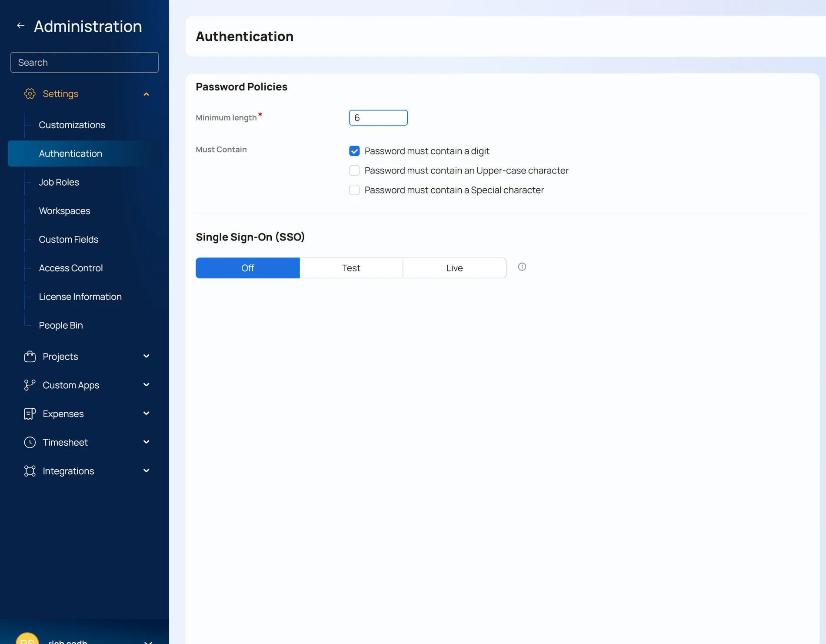Open Job Roles settings page
The height and width of the screenshot is (644, 826).
click(x=59, y=182)
